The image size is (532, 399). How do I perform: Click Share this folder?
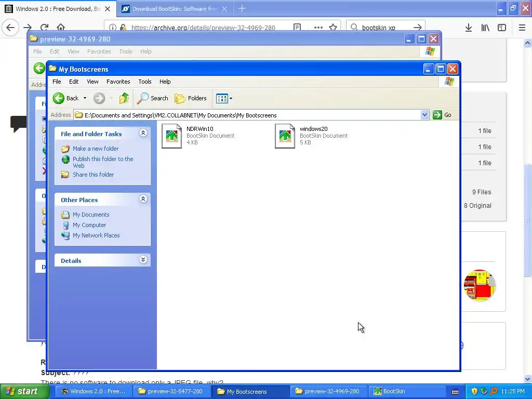point(94,175)
